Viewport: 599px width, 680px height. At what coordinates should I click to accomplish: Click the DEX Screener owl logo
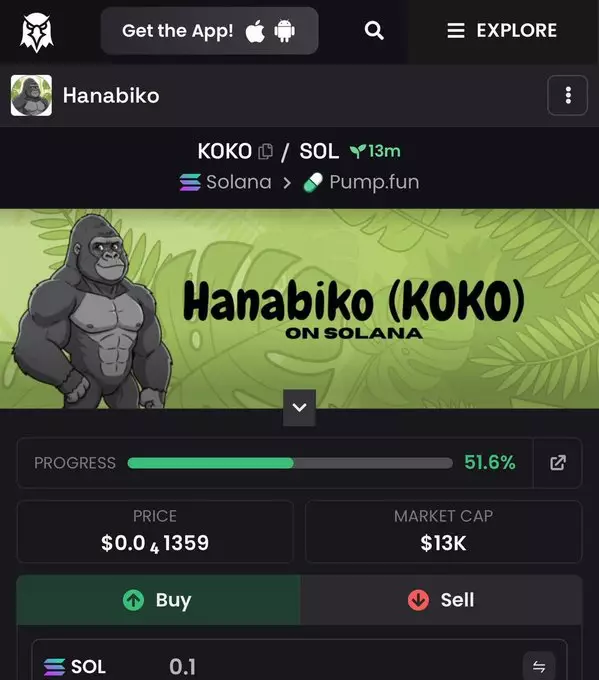pos(37,32)
